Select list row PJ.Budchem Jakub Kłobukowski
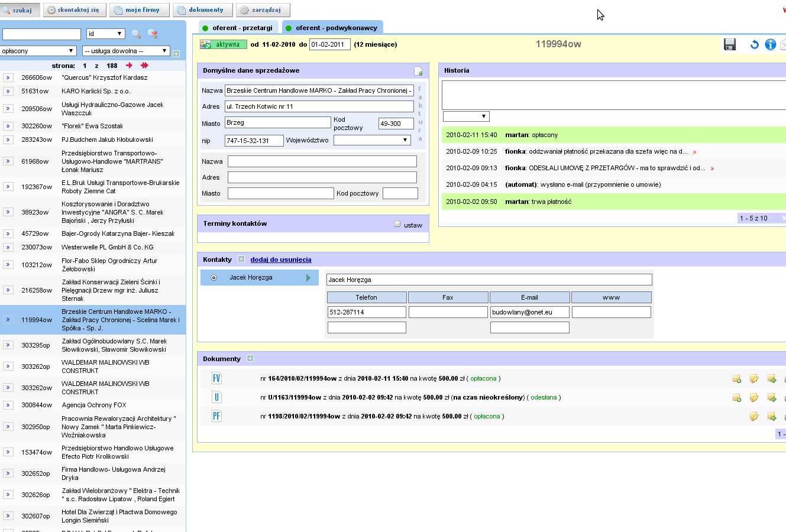The width and height of the screenshot is (786, 532). coord(93,140)
